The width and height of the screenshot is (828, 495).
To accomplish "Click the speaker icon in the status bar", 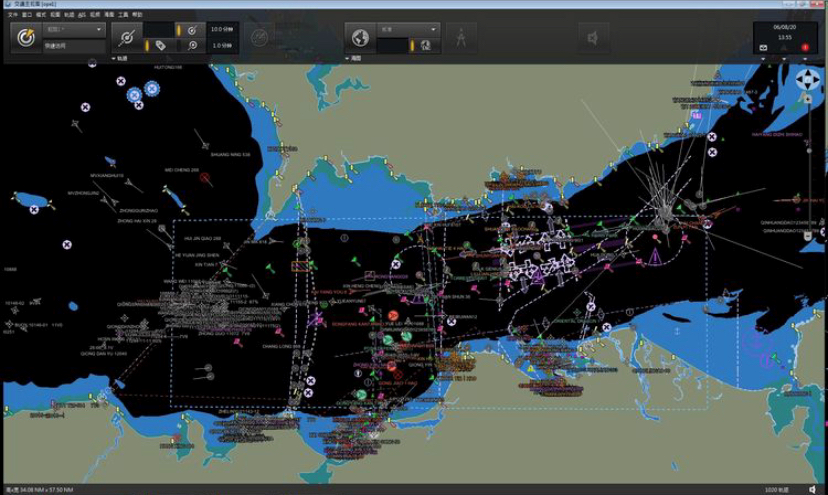I will coord(812,490).
